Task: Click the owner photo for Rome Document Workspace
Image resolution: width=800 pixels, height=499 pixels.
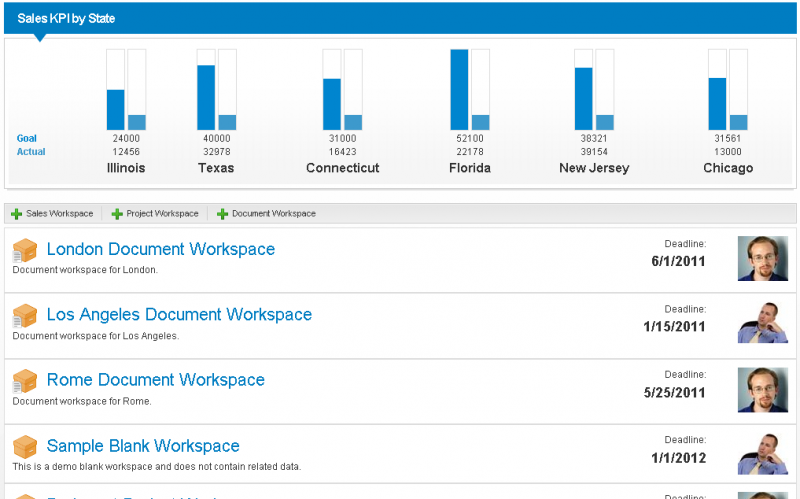Action: (763, 390)
